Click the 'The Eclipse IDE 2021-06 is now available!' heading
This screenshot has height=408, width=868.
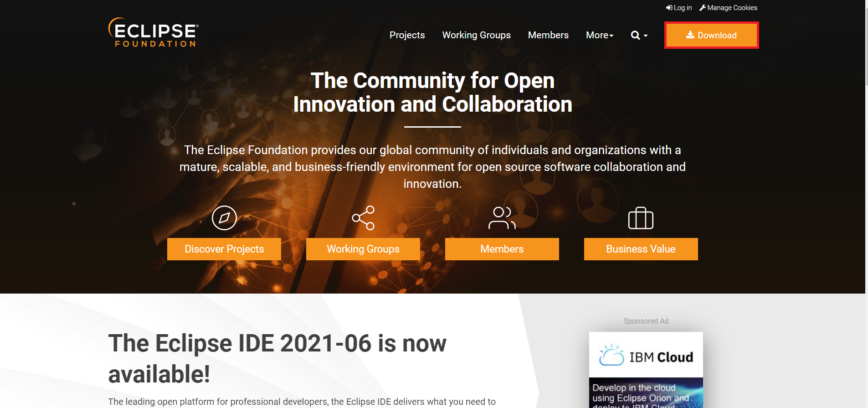coord(277,358)
